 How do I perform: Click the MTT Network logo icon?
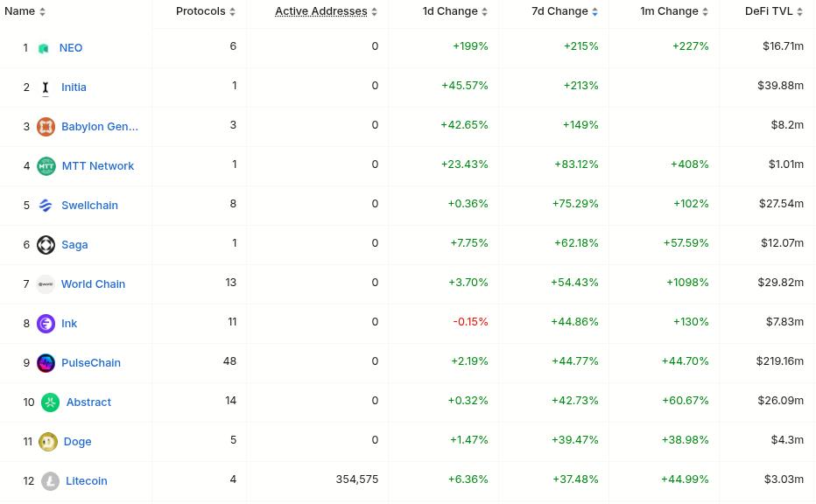click(x=46, y=166)
